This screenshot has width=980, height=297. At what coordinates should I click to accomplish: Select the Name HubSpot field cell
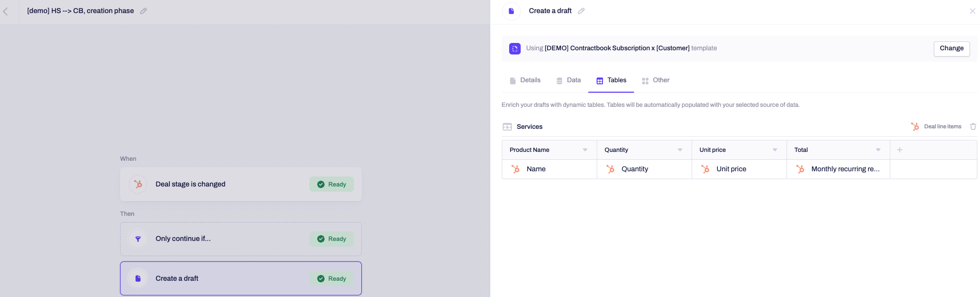550,169
